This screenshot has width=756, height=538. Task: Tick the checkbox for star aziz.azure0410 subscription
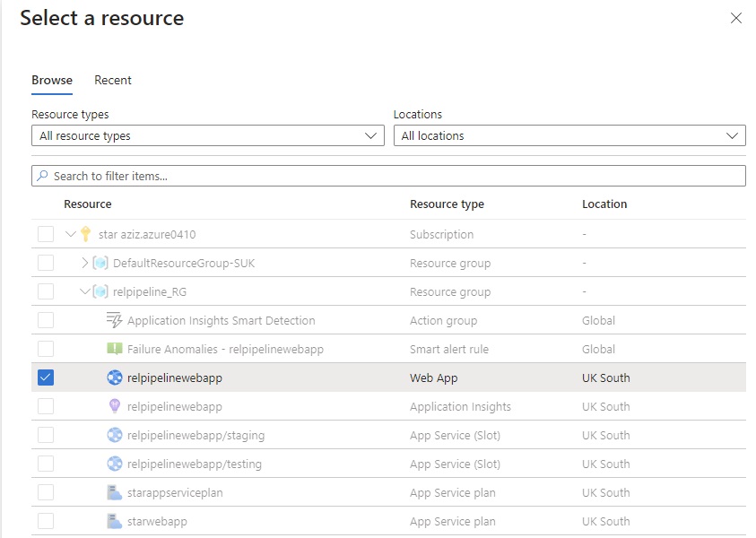46,234
